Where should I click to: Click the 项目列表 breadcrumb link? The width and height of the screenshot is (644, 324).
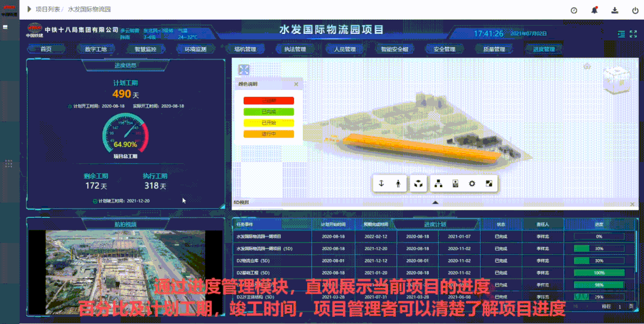pyautogui.click(x=48, y=10)
